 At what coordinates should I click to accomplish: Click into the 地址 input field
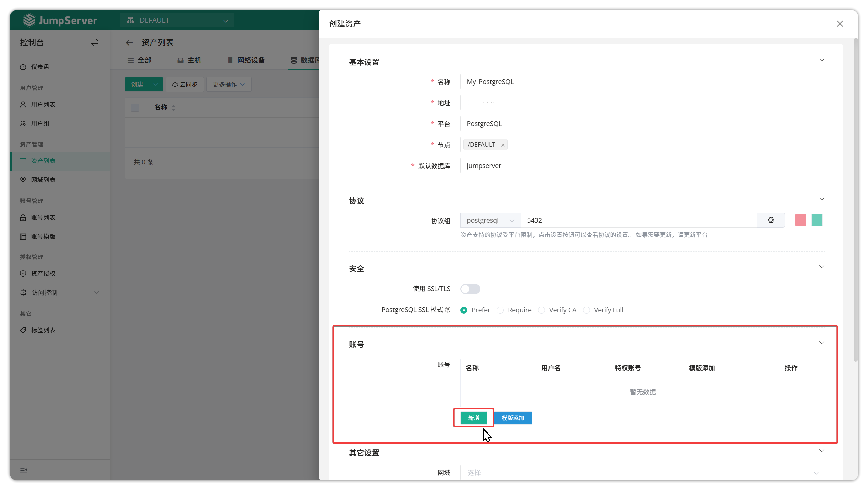click(x=642, y=103)
